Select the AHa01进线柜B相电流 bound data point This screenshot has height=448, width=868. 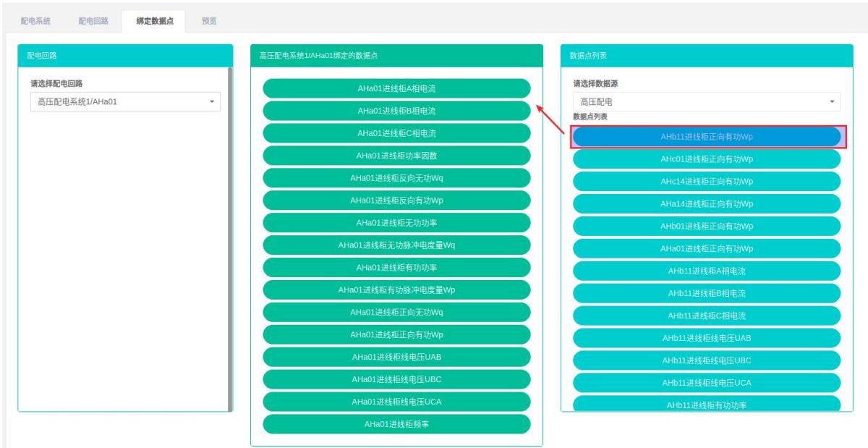point(396,111)
